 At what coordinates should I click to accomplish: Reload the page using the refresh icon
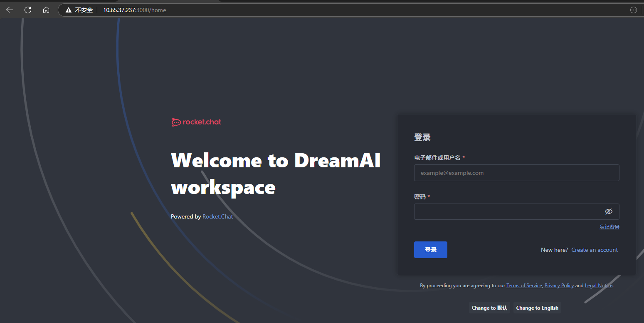click(28, 10)
